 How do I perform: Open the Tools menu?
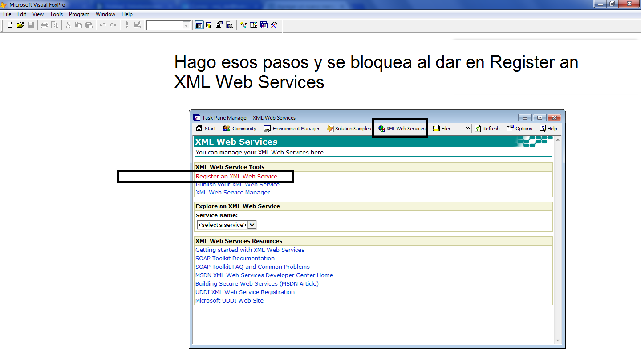pyautogui.click(x=57, y=14)
